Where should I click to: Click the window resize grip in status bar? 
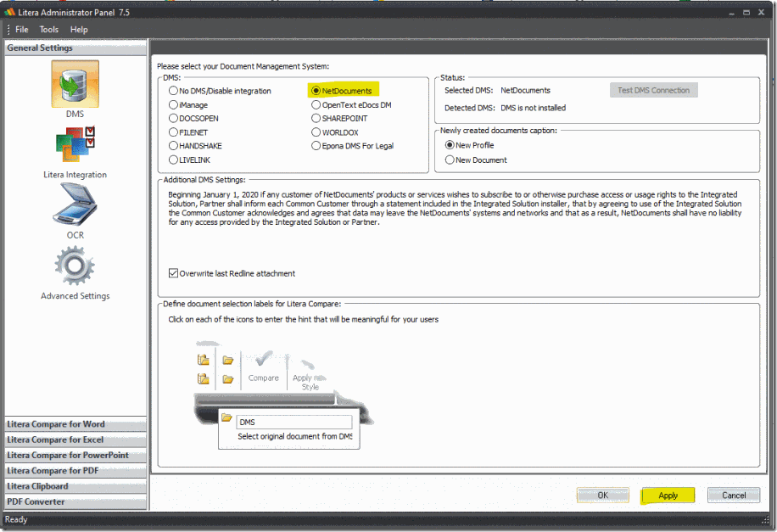[x=765, y=519]
